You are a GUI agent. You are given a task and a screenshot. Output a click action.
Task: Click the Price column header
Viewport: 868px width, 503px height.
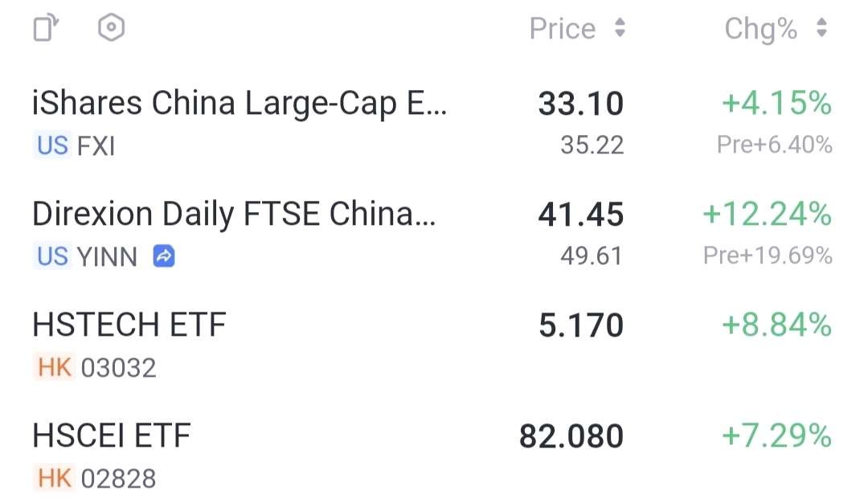[563, 28]
